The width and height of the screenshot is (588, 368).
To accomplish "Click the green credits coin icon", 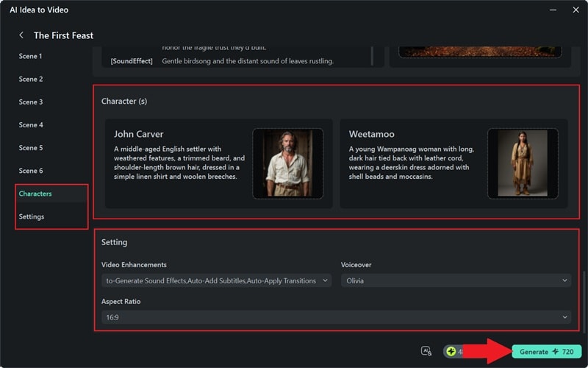I will 451,352.
